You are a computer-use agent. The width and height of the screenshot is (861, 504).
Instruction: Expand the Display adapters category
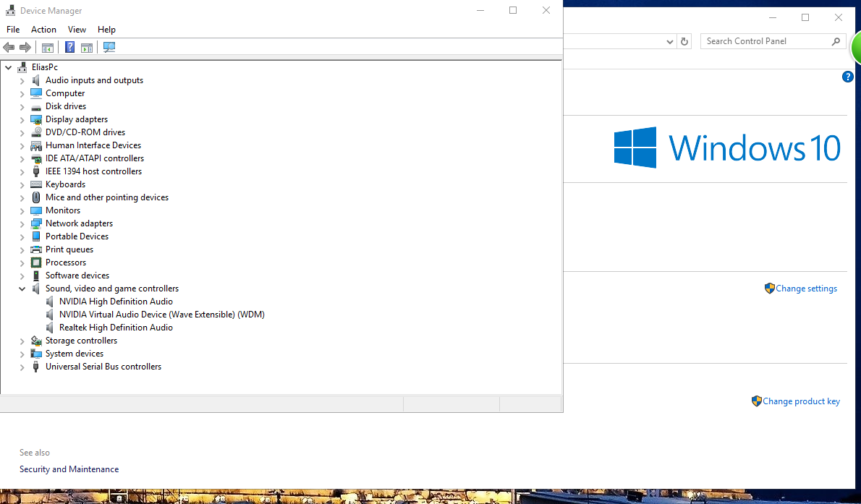pos(22,120)
